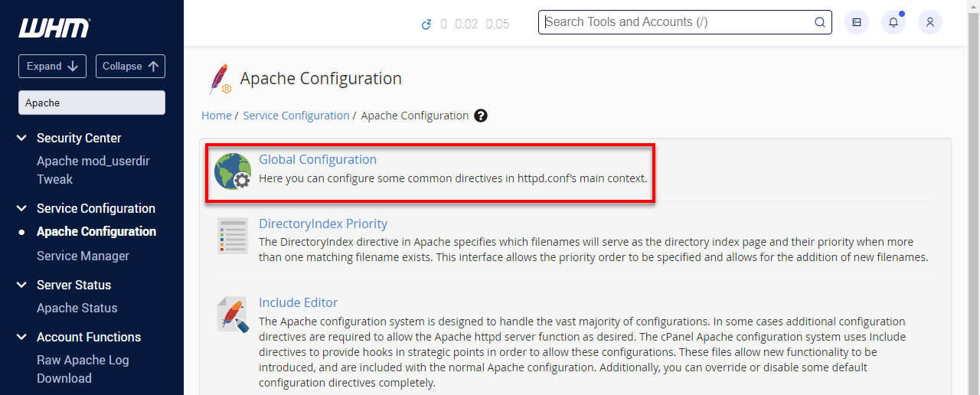Click the search magnifier icon
980x395 pixels.
[820, 22]
